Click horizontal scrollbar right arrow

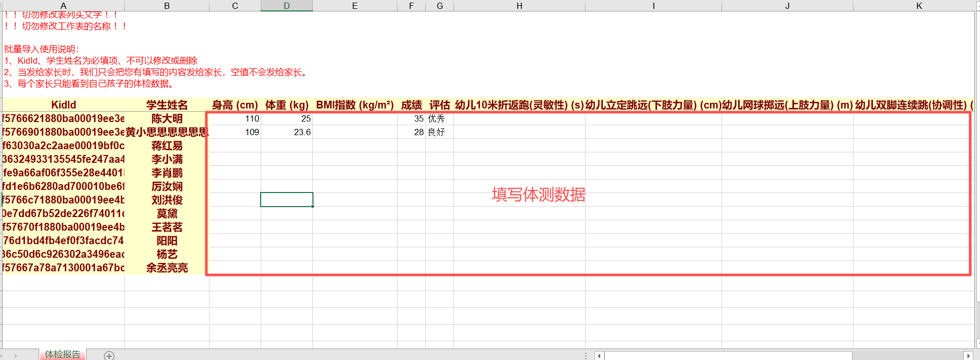click(969, 356)
